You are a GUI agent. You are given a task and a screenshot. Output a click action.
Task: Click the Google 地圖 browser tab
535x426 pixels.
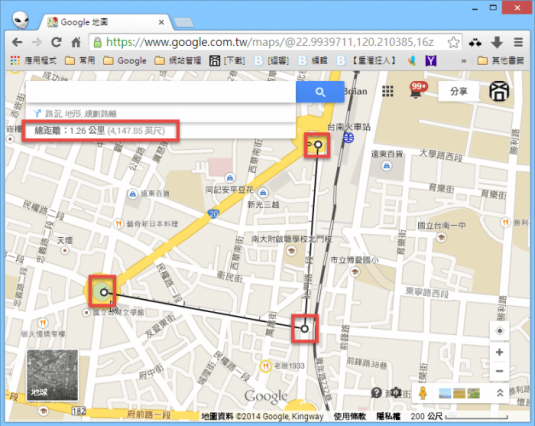click(106, 23)
